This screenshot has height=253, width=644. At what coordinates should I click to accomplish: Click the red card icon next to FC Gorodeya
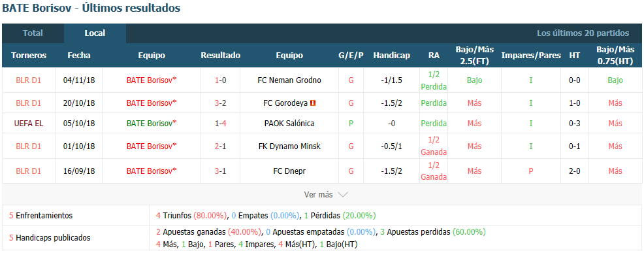click(313, 103)
